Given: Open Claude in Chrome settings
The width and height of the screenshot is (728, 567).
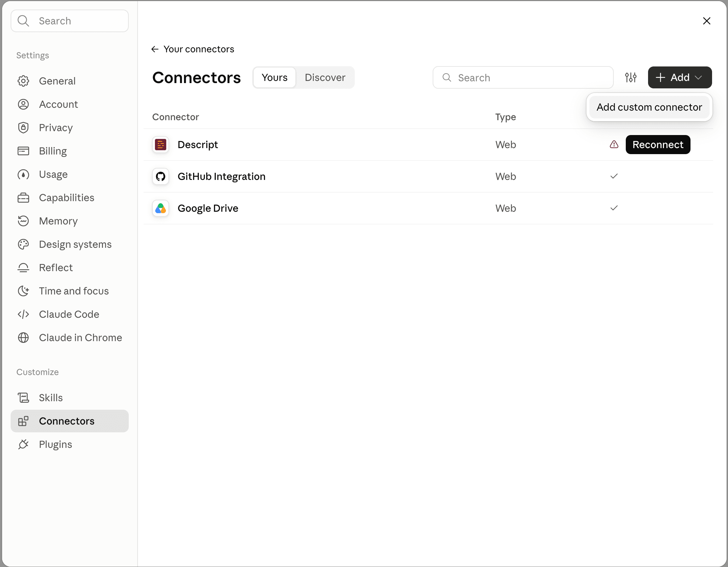Looking at the screenshot, I should click(70, 338).
